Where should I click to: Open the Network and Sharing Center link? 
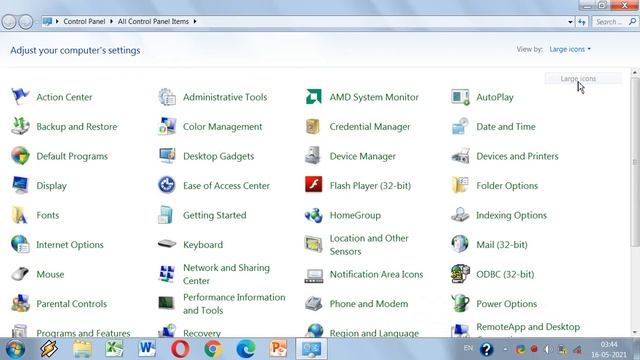click(x=226, y=274)
